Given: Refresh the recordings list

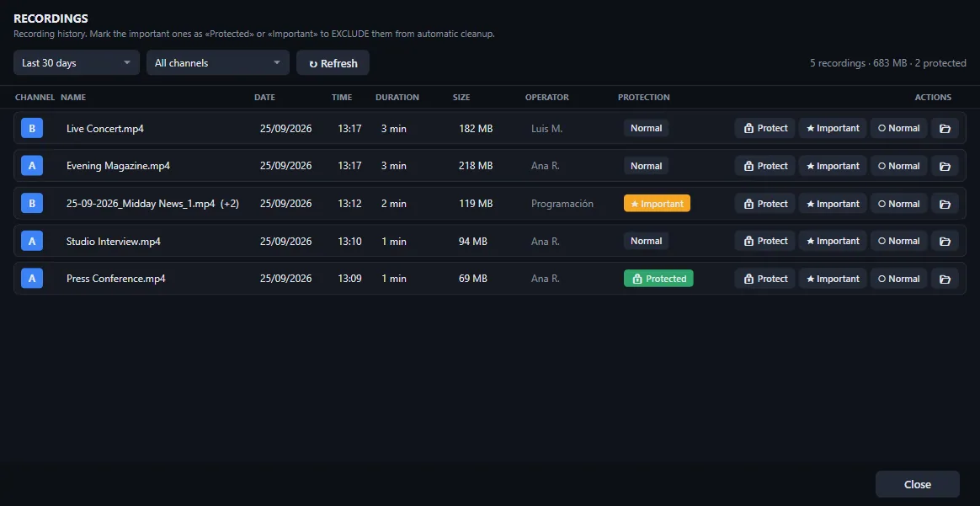Looking at the screenshot, I should click(x=333, y=62).
